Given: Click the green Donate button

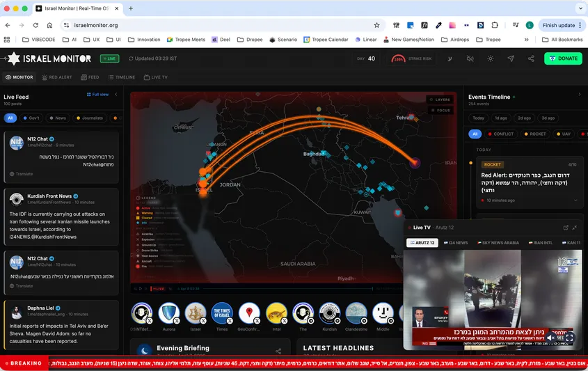Looking at the screenshot, I should tap(563, 58).
